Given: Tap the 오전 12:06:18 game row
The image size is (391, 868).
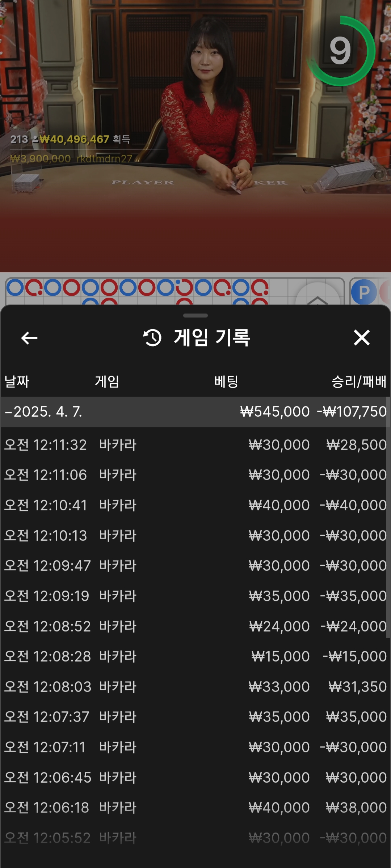Looking at the screenshot, I should coord(195,808).
